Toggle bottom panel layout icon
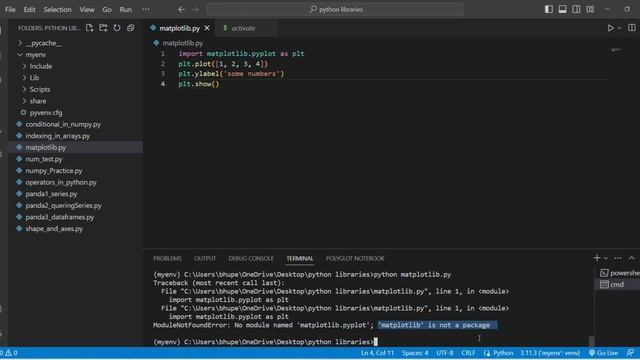Screen dimensions: 640x360 click(x=562, y=9)
